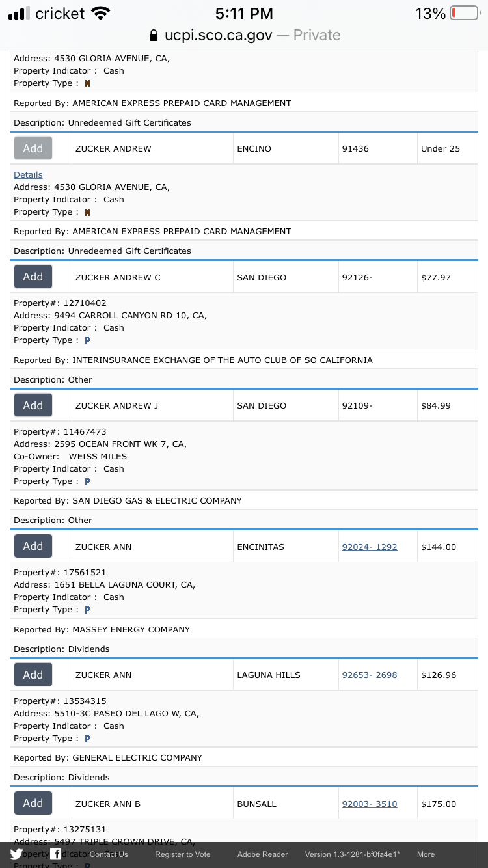Screen dimensions: 488x868
Task: Click name ZUCKER ANN B
Action: (108, 804)
